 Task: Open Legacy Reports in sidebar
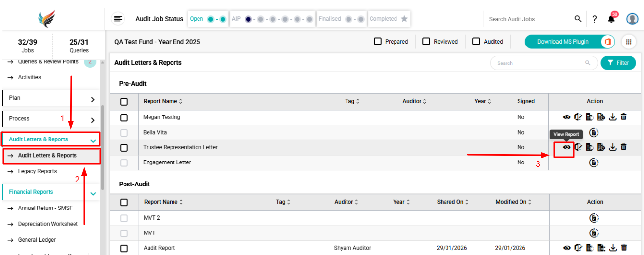tap(38, 171)
